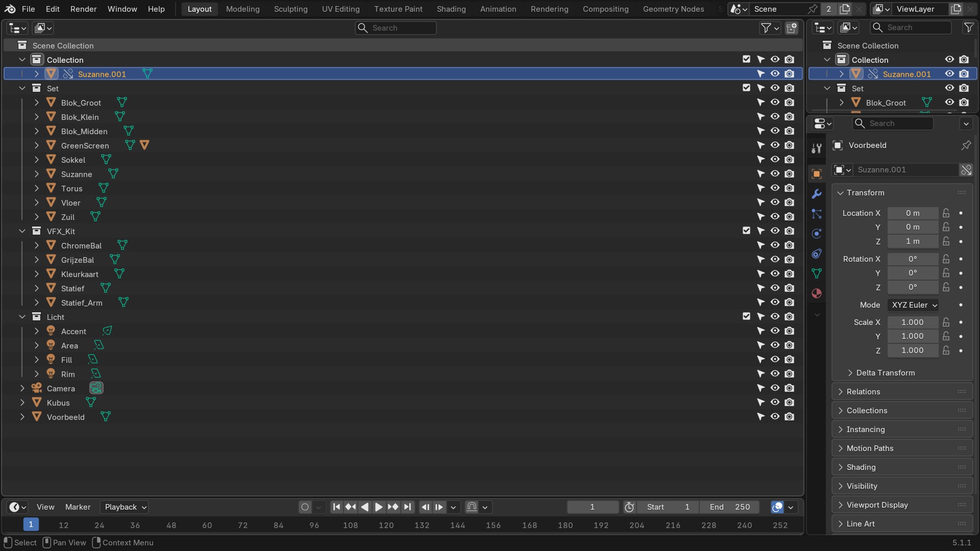This screenshot has height=551, width=980.
Task: Open the outliner filter funnel dropdown
Action: click(770, 28)
